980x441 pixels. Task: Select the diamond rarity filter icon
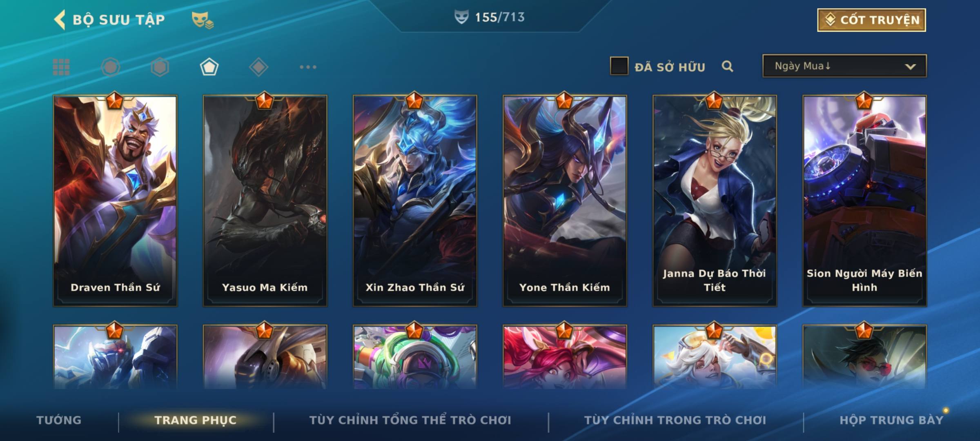[258, 67]
